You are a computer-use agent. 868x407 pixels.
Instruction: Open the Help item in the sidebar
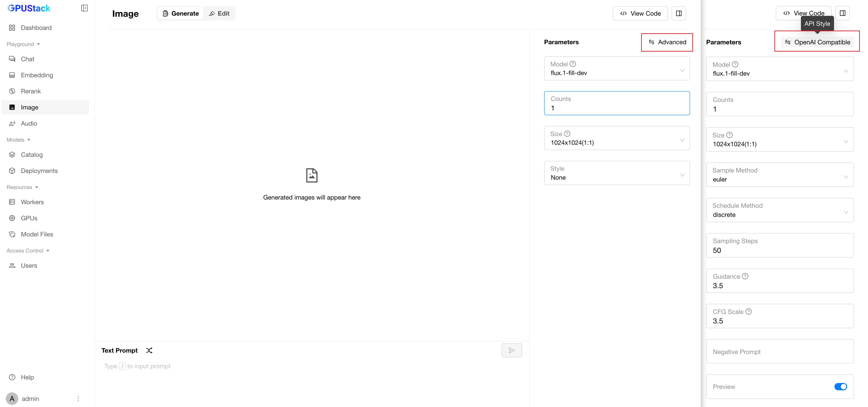[x=27, y=377]
